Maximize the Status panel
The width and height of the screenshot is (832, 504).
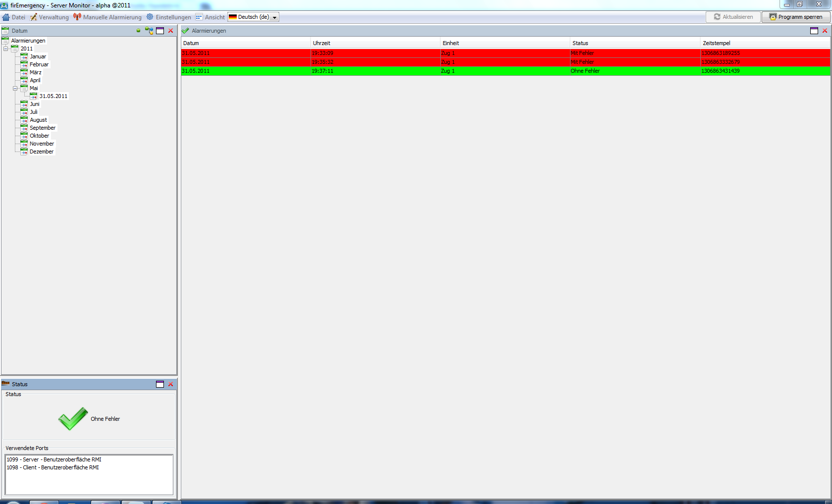pyautogui.click(x=160, y=384)
